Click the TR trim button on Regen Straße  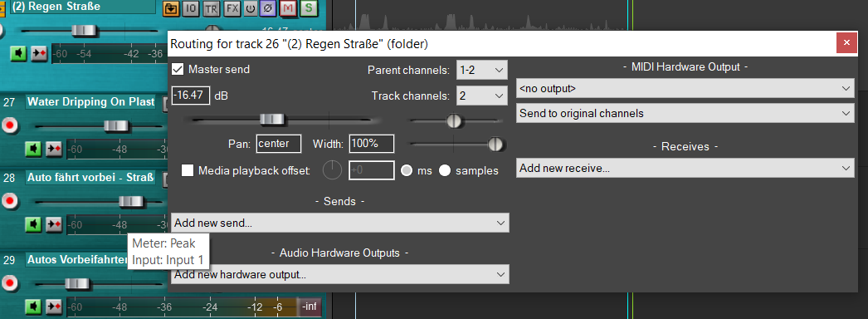pos(211,8)
